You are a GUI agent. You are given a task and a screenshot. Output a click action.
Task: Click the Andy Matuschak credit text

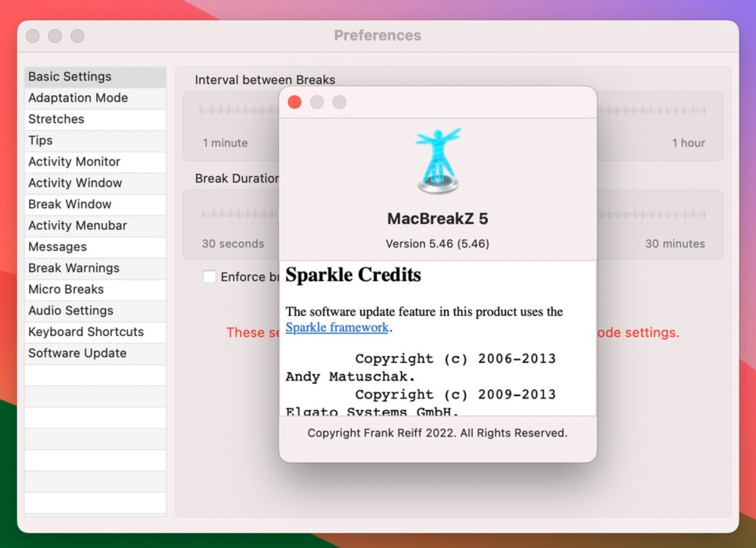click(350, 377)
